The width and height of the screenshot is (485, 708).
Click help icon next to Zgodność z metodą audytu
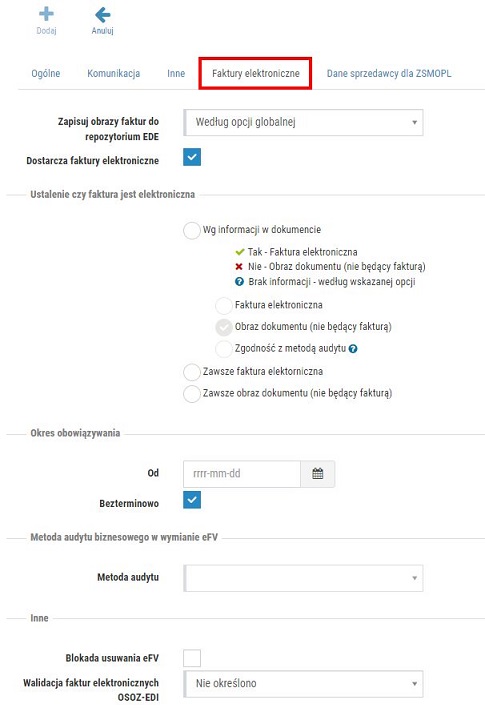(x=353, y=349)
